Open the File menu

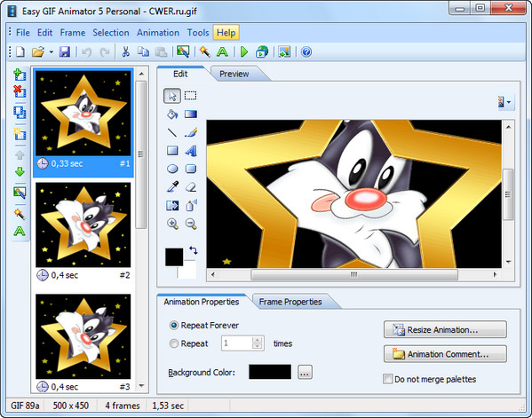tap(23, 33)
